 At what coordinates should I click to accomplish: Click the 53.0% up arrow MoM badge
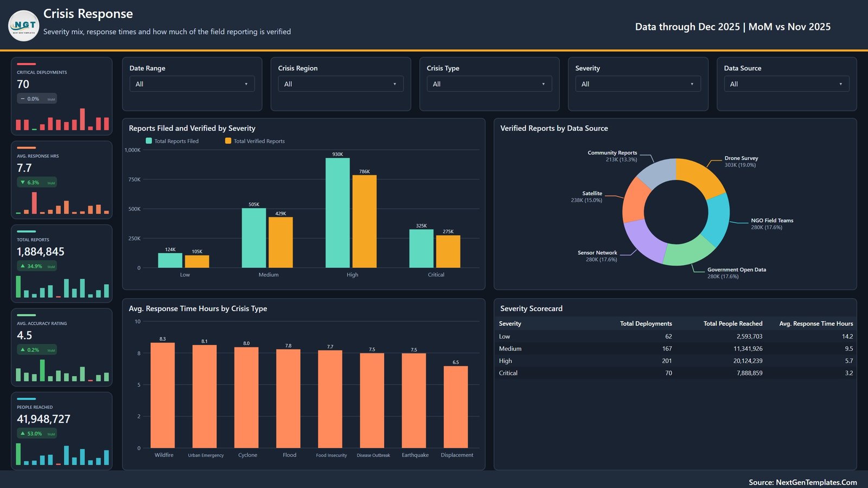point(37,434)
